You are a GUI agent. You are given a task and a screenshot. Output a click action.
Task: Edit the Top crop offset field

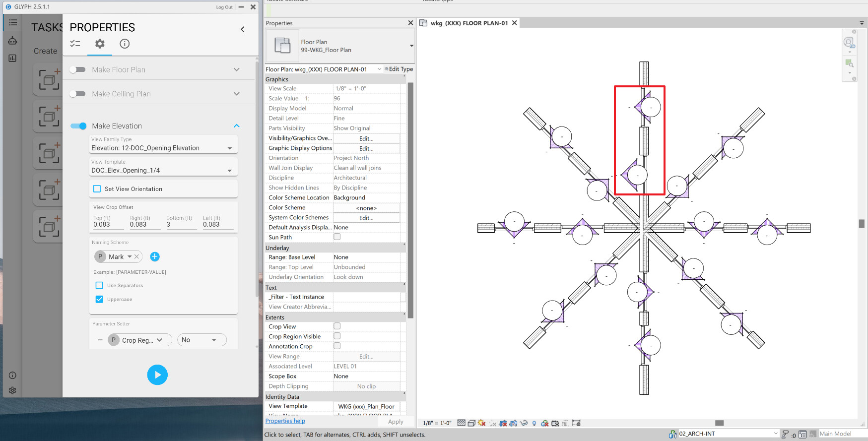(108, 224)
